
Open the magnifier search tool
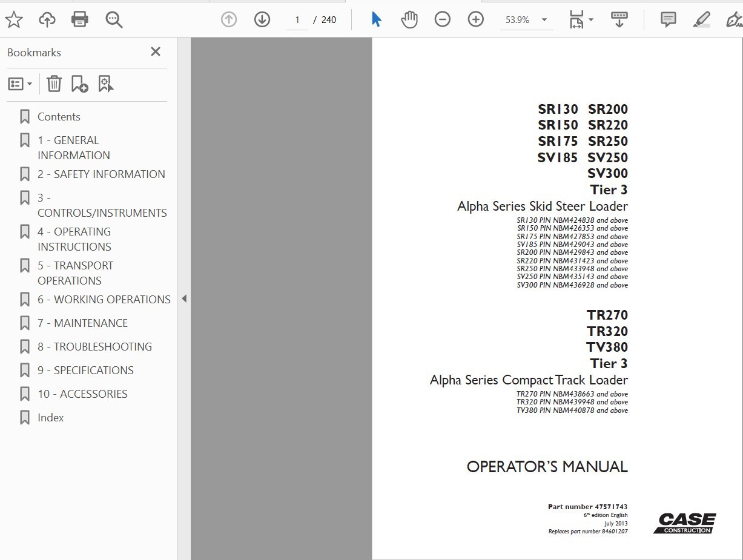(x=114, y=20)
